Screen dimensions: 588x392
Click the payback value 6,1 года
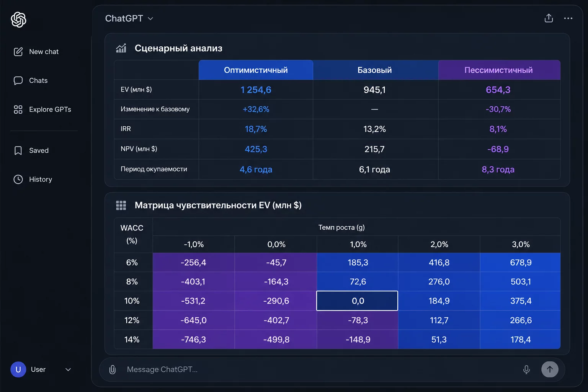[x=375, y=170]
